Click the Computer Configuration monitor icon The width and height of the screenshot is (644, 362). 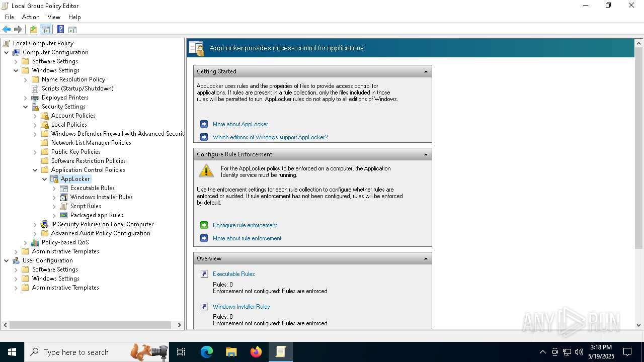16,52
